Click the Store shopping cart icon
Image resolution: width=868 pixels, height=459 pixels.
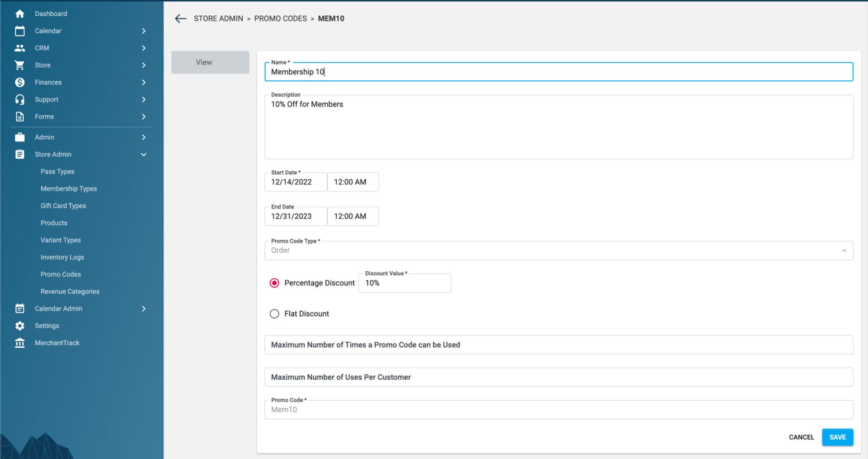tap(20, 65)
